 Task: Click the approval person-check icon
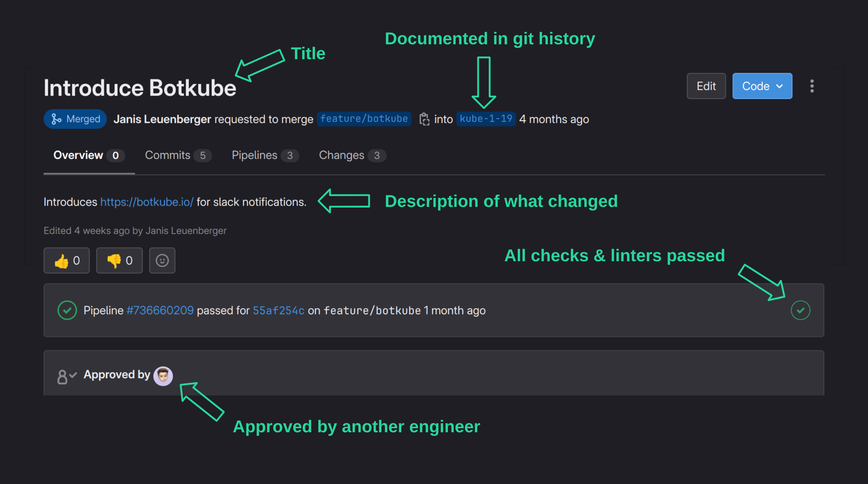(67, 377)
